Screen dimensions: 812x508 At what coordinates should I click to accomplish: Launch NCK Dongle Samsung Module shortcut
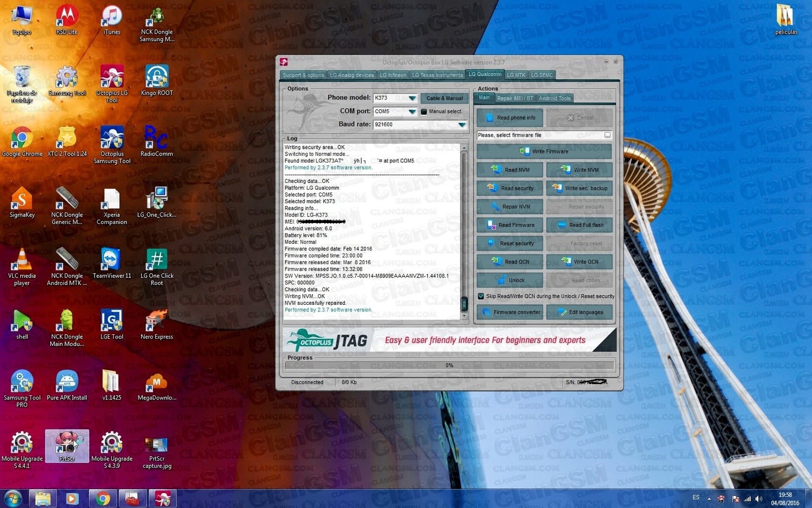pyautogui.click(x=157, y=24)
